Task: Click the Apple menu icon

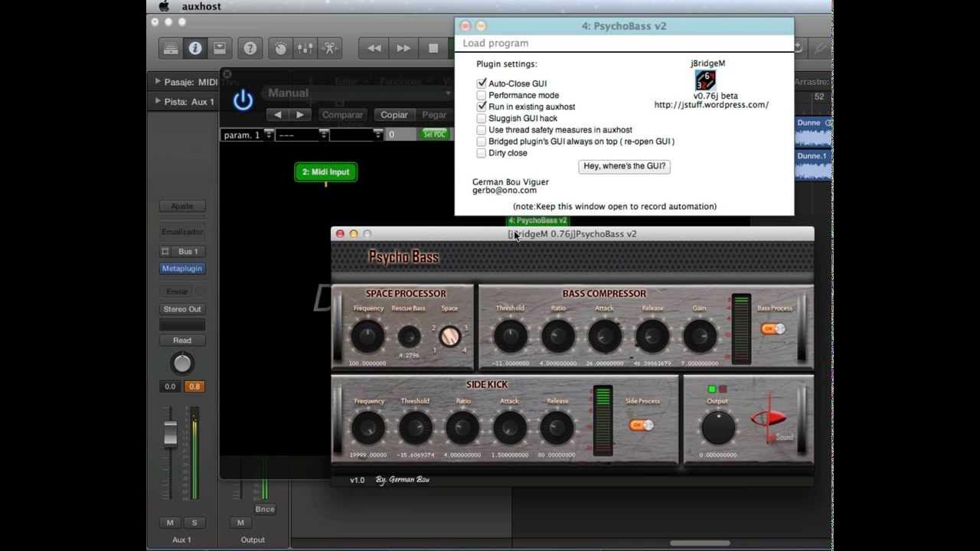Action: coord(164,6)
